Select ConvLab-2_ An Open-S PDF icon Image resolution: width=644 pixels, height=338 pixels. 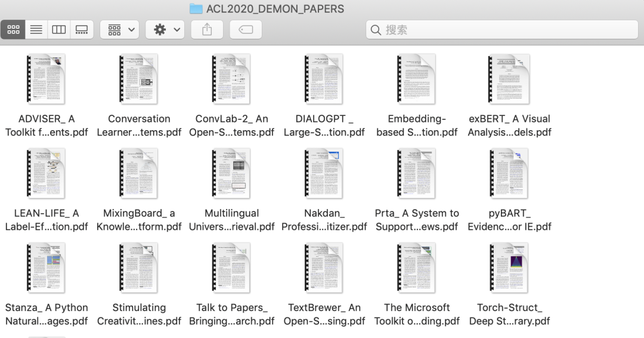coord(231,79)
